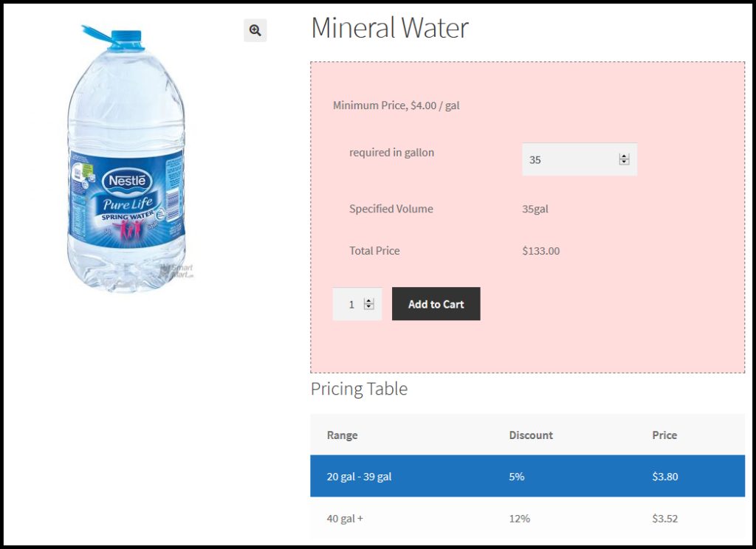Decrement cart quantity using the down arrow
This screenshot has height=549, width=756.
coord(369,307)
